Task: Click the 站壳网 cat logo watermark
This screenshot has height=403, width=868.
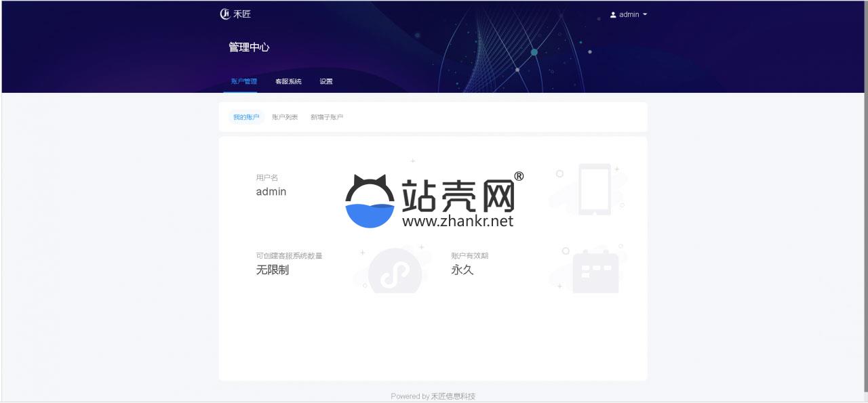Action: tap(370, 202)
